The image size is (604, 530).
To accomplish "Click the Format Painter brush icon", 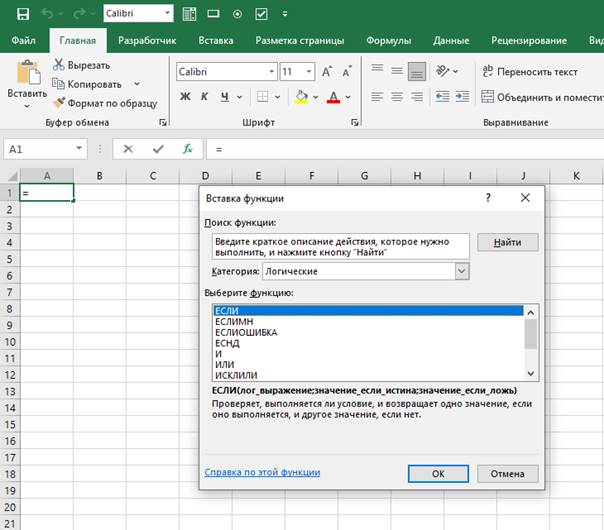I will tap(59, 103).
